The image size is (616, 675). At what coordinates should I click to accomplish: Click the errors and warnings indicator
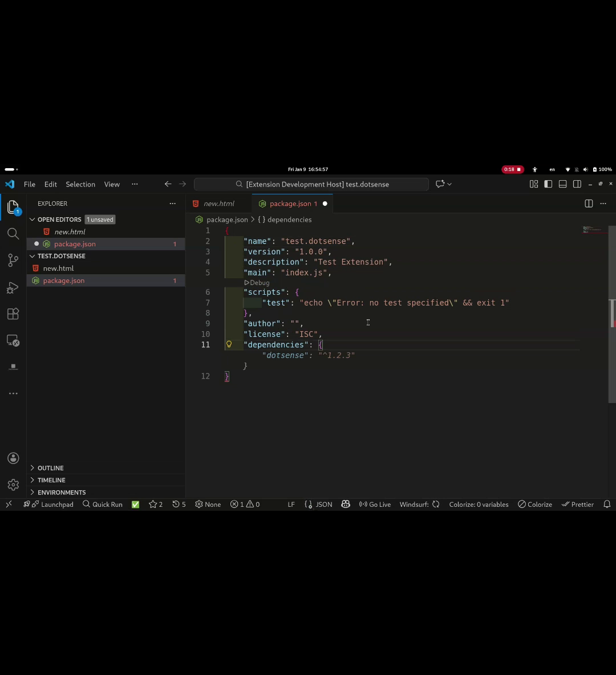tap(245, 504)
